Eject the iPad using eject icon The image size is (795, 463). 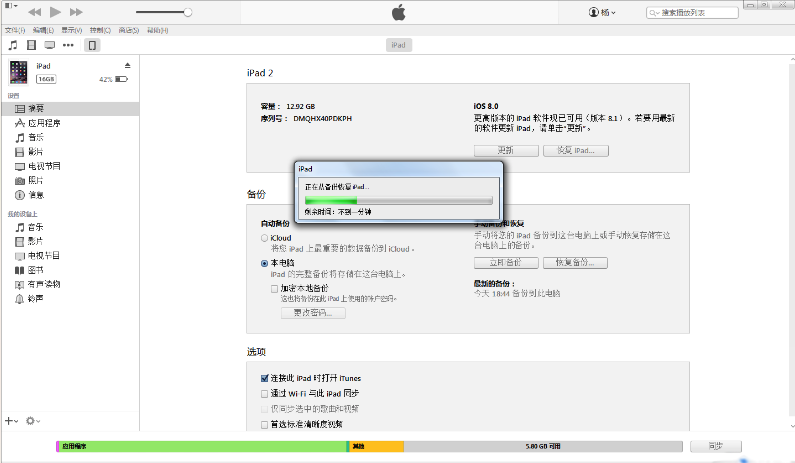pos(128,65)
